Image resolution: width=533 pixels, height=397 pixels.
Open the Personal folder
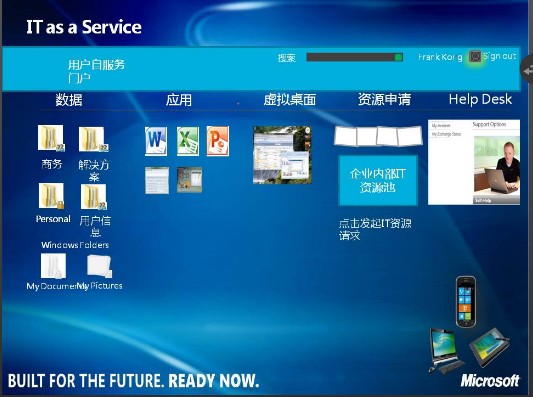(x=51, y=196)
